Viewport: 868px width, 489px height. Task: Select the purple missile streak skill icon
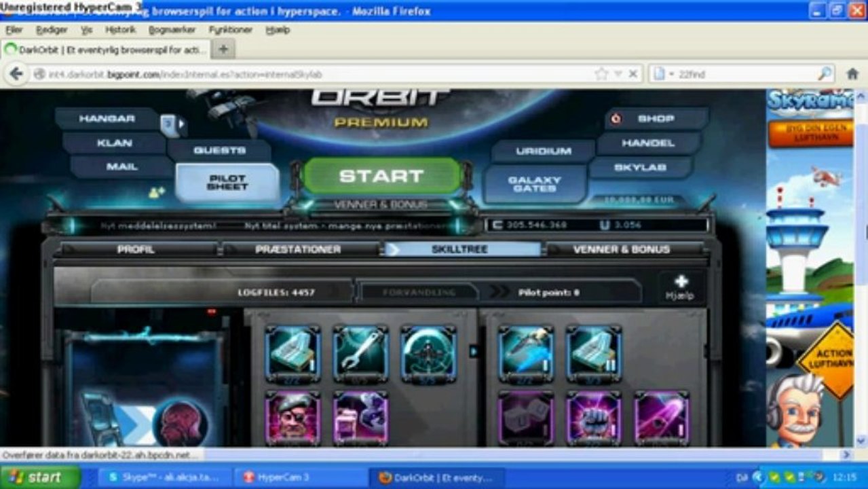(x=662, y=418)
